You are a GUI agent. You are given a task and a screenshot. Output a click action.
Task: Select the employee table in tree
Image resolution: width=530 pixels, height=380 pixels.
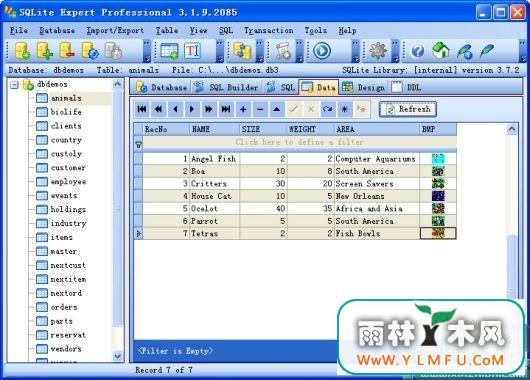click(x=68, y=182)
